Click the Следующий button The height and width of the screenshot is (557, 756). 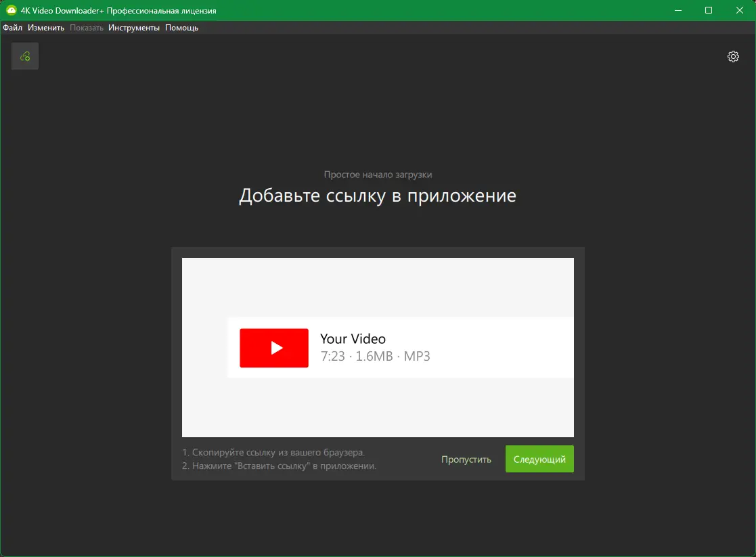[x=539, y=459]
